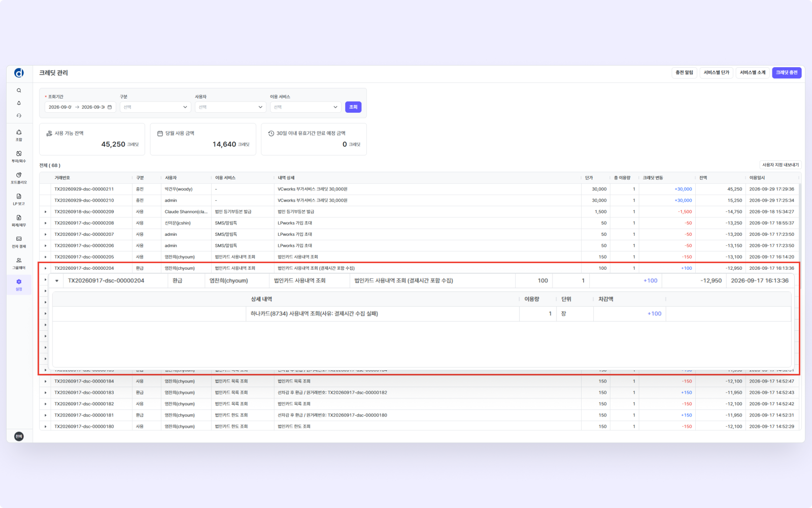Click the 충전 알림 button
Image resolution: width=812 pixels, height=508 pixels.
coord(684,73)
